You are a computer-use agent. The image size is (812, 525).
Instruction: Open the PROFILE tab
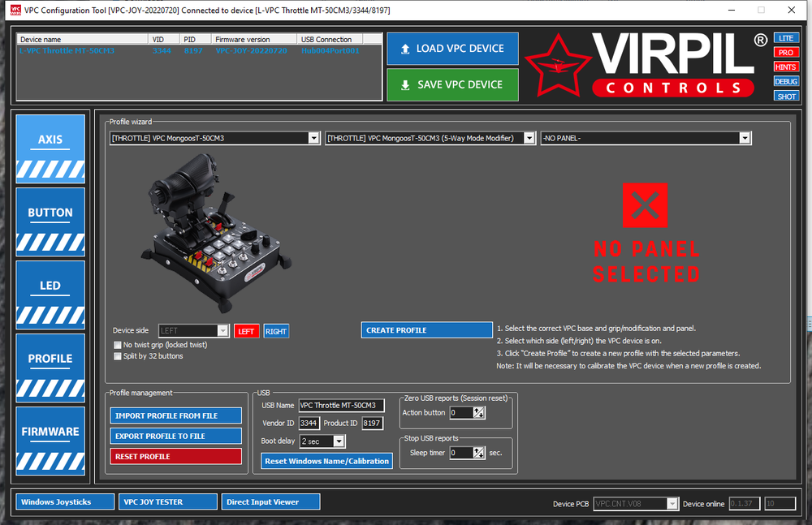point(50,368)
